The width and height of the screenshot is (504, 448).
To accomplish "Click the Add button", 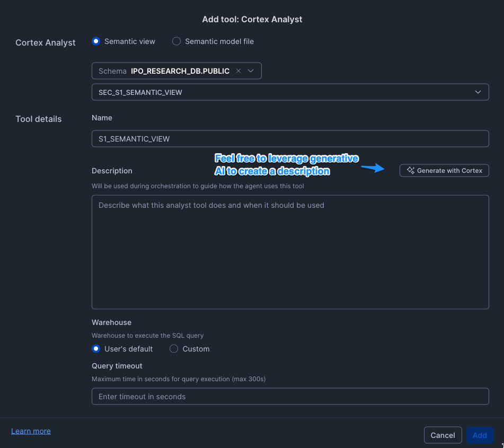I will (480, 435).
